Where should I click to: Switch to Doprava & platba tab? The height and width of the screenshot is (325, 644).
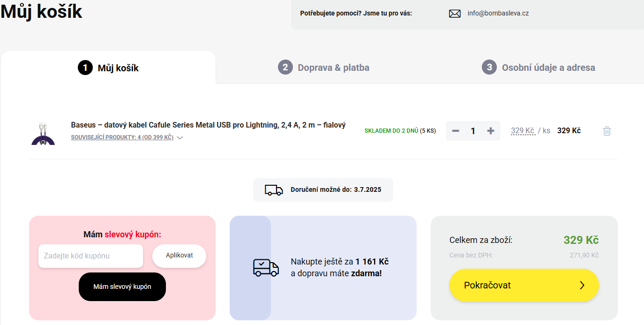[333, 68]
